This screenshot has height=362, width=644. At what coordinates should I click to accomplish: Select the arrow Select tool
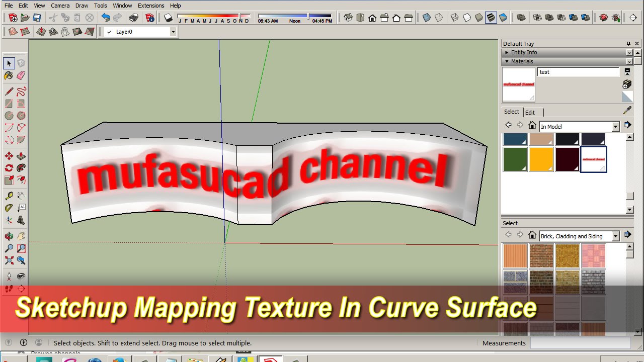click(x=9, y=63)
